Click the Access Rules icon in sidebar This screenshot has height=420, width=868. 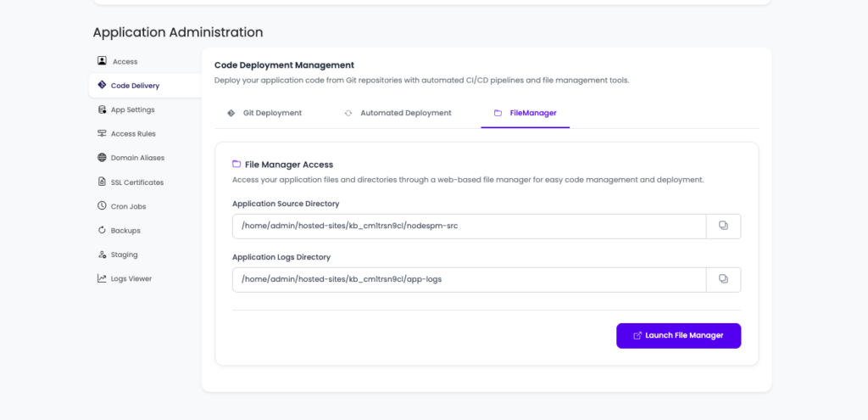tap(102, 133)
